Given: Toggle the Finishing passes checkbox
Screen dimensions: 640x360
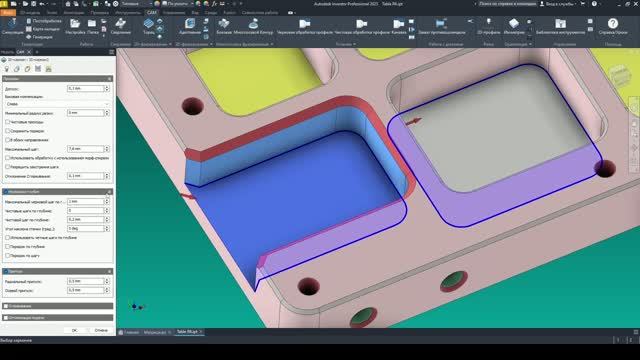Looking at the screenshot, I should point(7,122).
